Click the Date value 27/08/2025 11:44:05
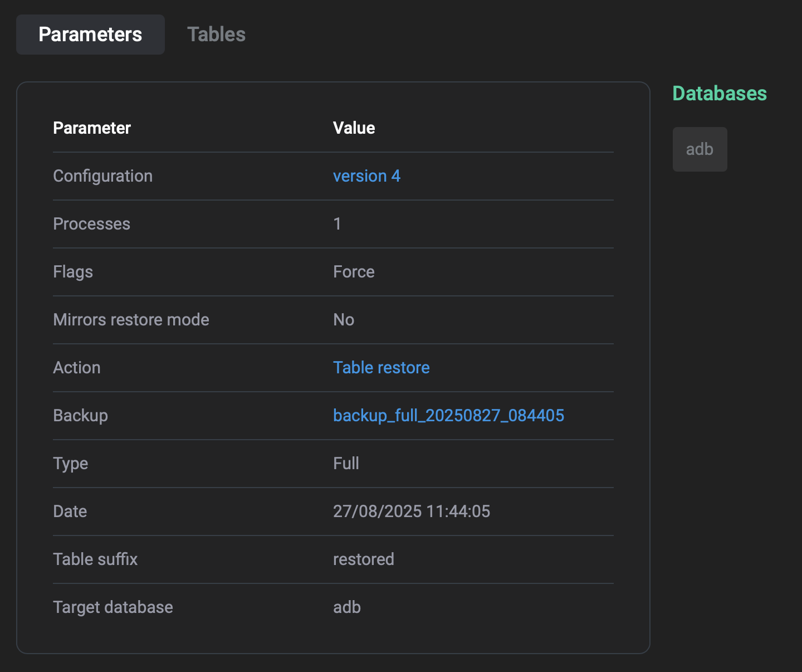The height and width of the screenshot is (672, 802). pyautogui.click(x=412, y=511)
